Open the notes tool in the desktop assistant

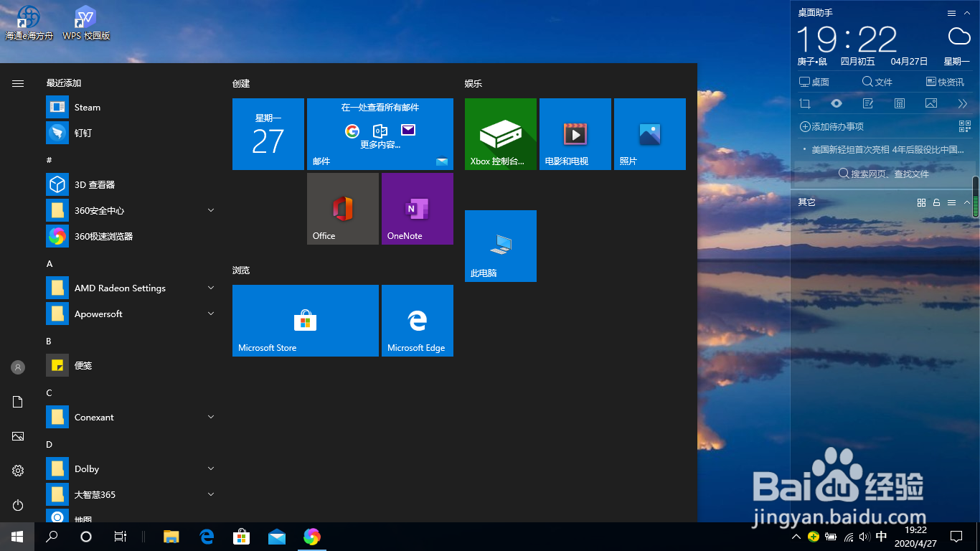click(867, 103)
